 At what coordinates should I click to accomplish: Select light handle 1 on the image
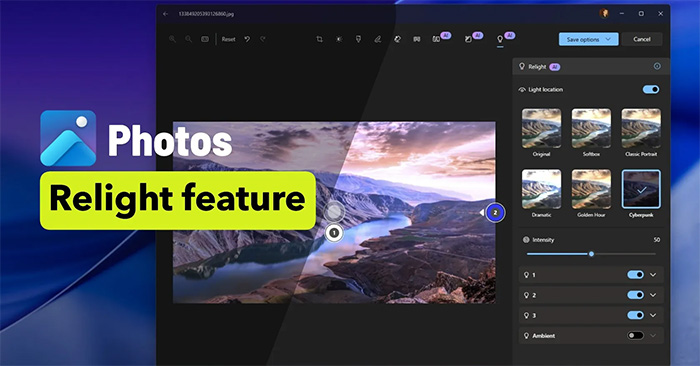click(333, 233)
